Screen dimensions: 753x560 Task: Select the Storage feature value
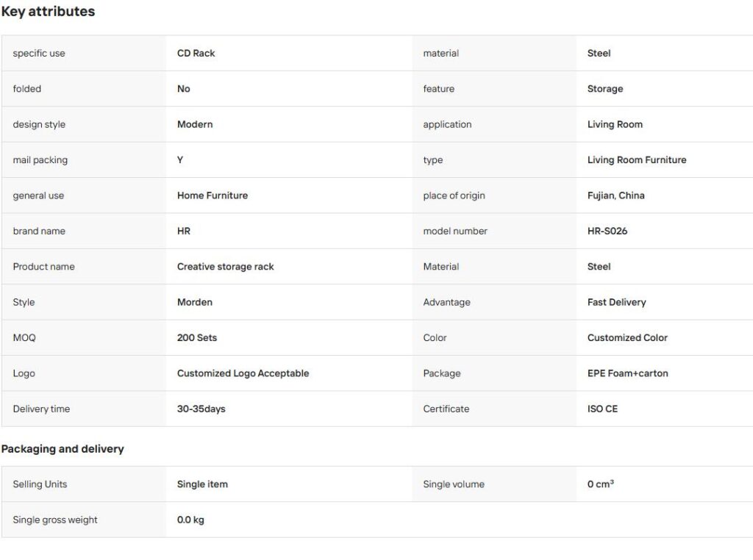click(605, 89)
